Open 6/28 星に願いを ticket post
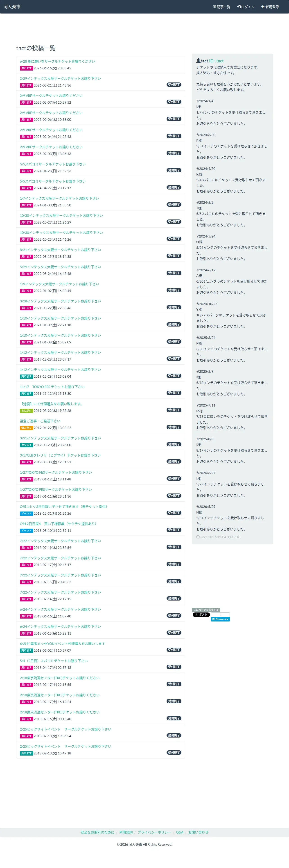 57,61
